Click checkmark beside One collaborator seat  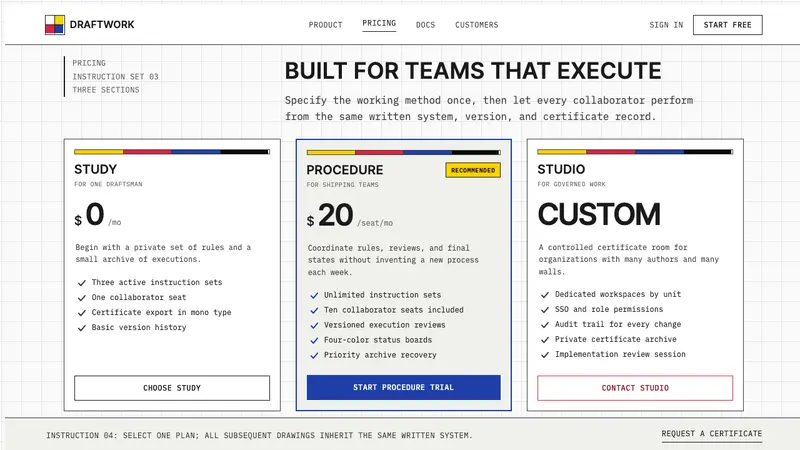click(x=82, y=297)
